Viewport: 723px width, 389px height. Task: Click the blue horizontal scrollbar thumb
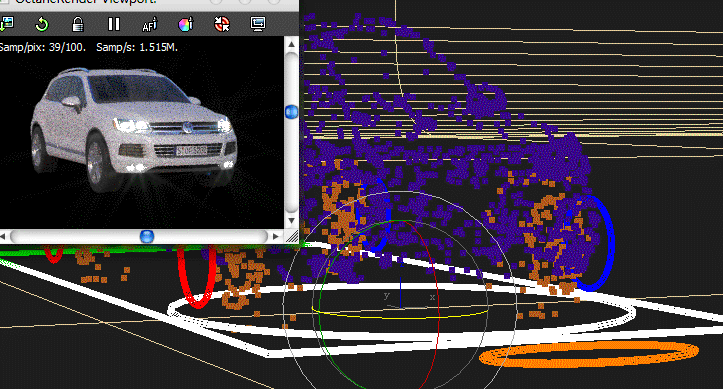point(147,236)
